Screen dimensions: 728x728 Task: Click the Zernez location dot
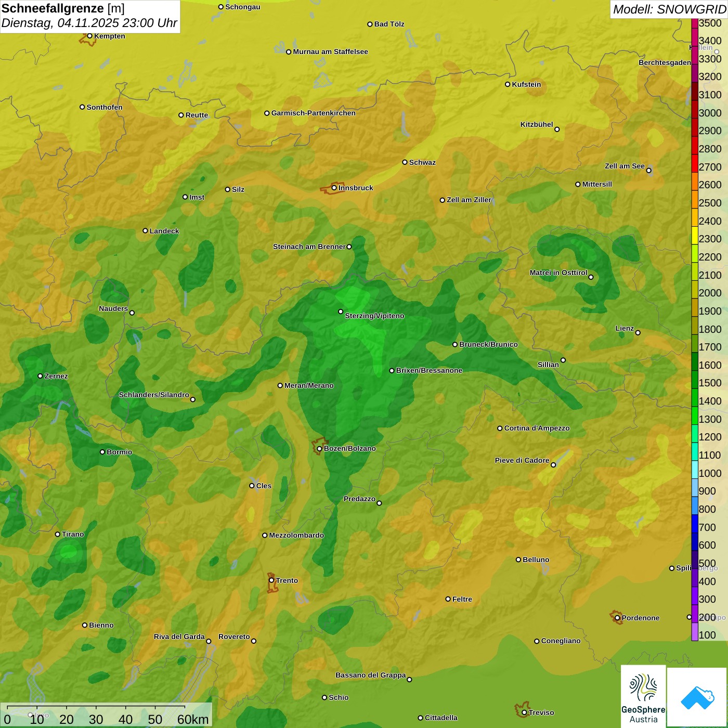(x=40, y=376)
